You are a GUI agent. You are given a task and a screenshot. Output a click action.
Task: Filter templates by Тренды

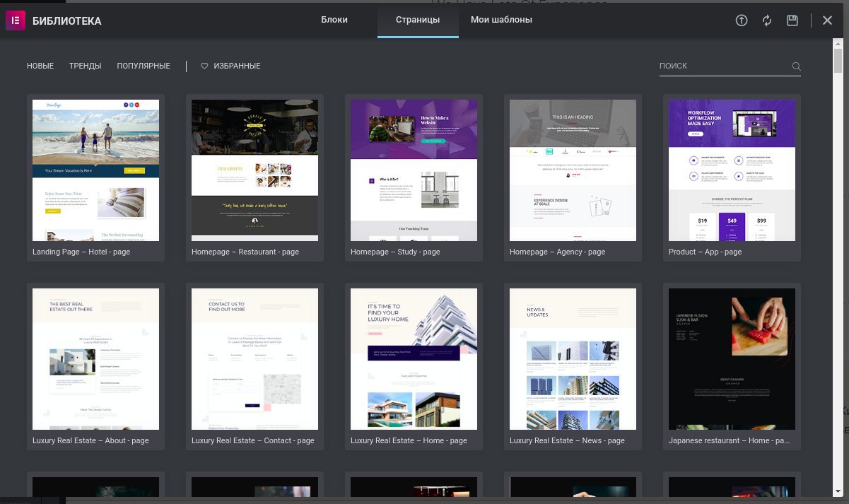click(86, 66)
